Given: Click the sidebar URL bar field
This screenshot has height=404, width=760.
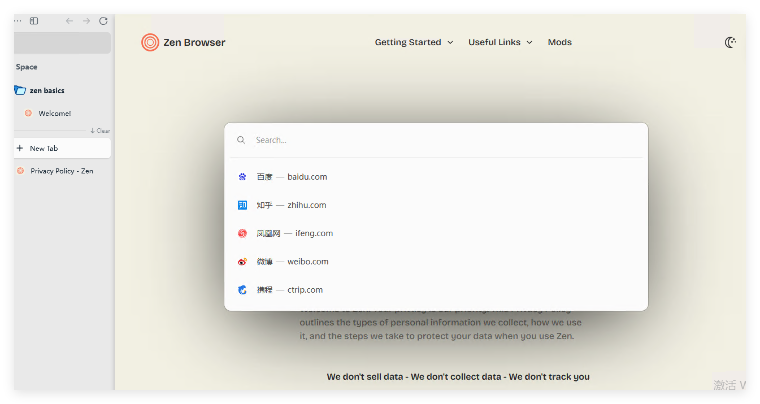Looking at the screenshot, I should coord(63,43).
